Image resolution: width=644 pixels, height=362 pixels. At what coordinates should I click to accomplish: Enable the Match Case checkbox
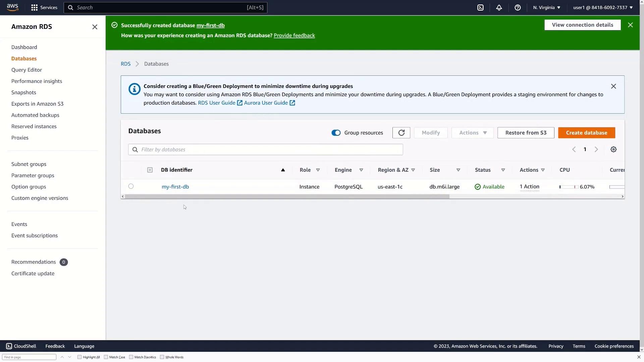106,357
